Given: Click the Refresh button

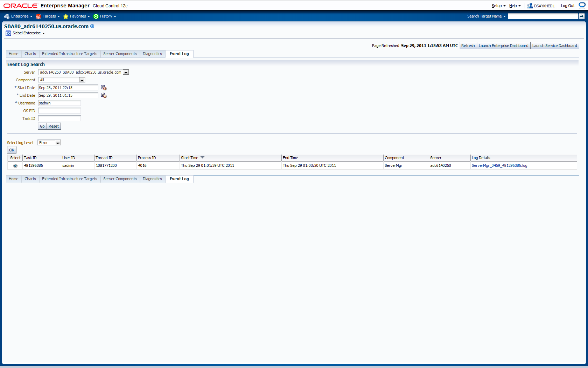Looking at the screenshot, I should [x=468, y=46].
